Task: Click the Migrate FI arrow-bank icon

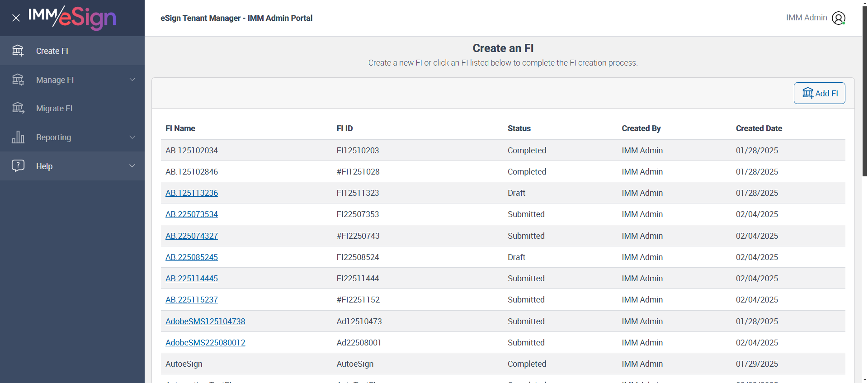Action: click(x=18, y=108)
